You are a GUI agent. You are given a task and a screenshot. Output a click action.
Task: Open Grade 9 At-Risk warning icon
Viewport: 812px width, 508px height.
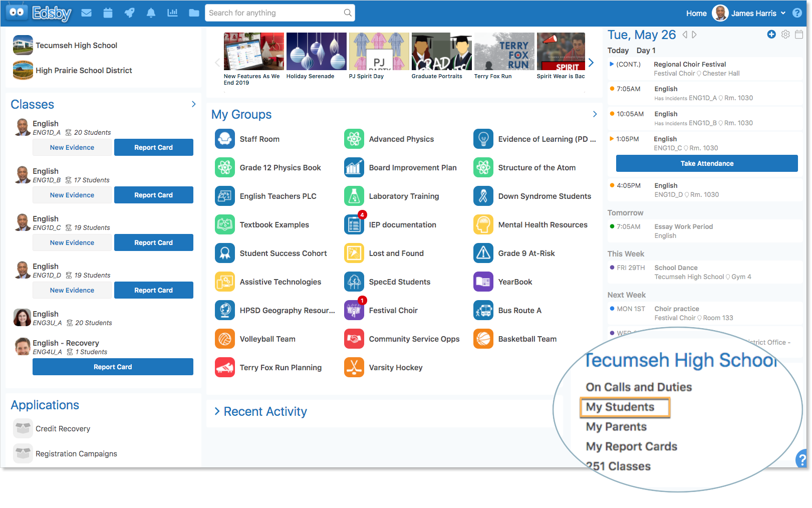click(483, 253)
